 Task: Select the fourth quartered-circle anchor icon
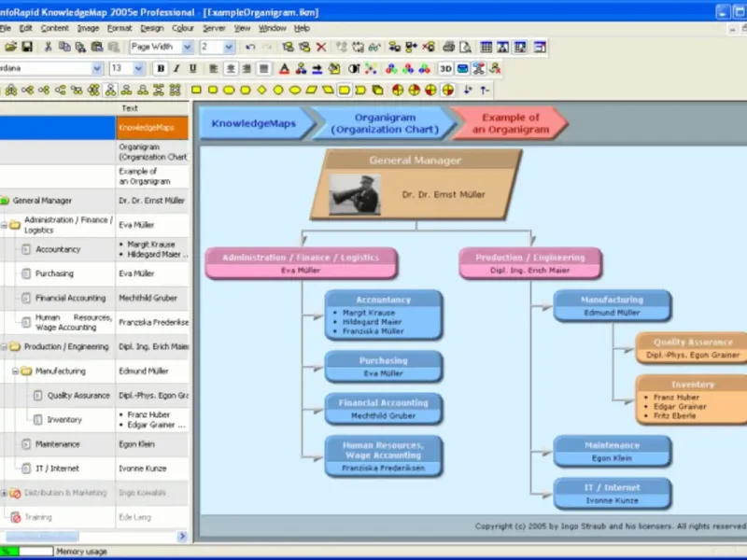click(447, 90)
